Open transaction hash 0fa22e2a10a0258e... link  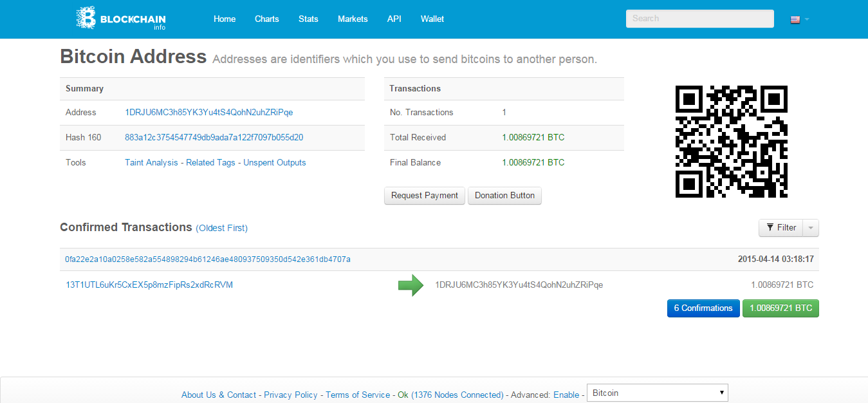[207, 259]
